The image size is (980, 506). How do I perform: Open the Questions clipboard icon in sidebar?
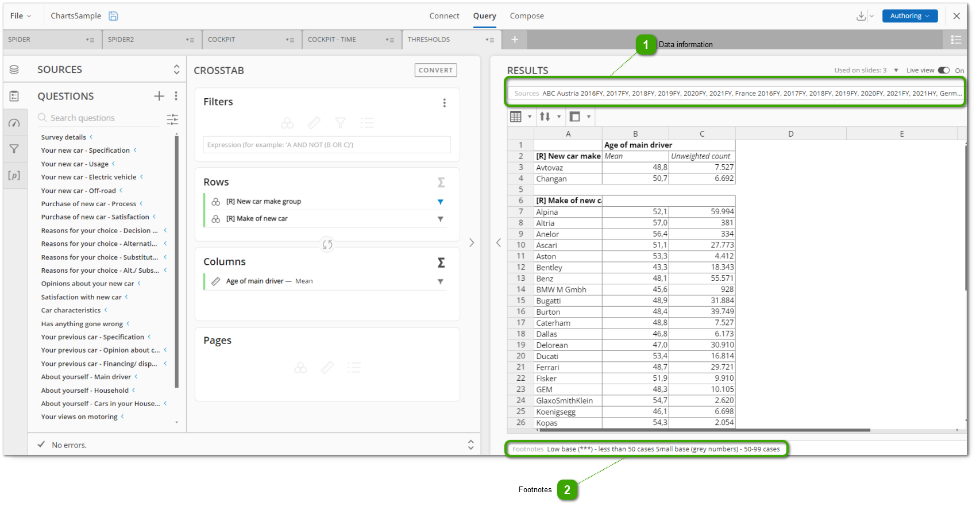click(x=14, y=96)
